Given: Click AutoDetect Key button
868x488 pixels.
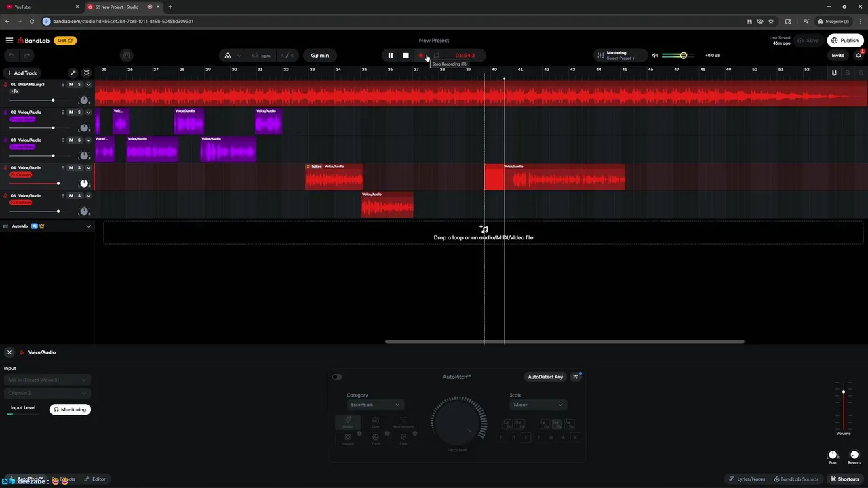Looking at the screenshot, I should [545, 377].
